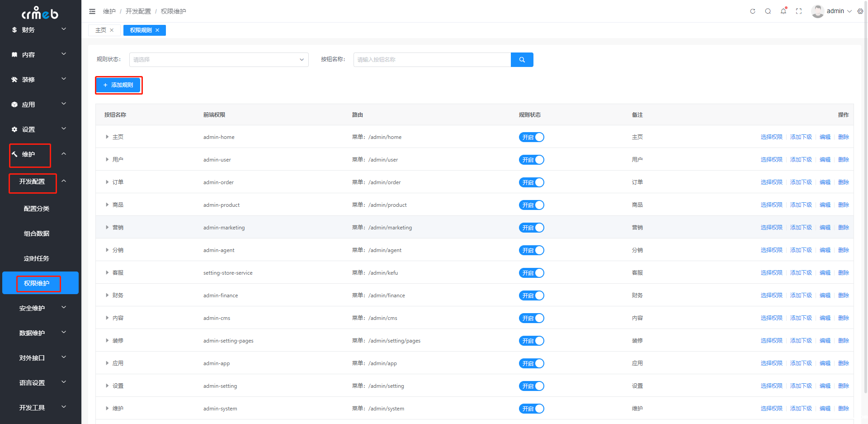Open the 规则状态 dropdown

tap(219, 60)
